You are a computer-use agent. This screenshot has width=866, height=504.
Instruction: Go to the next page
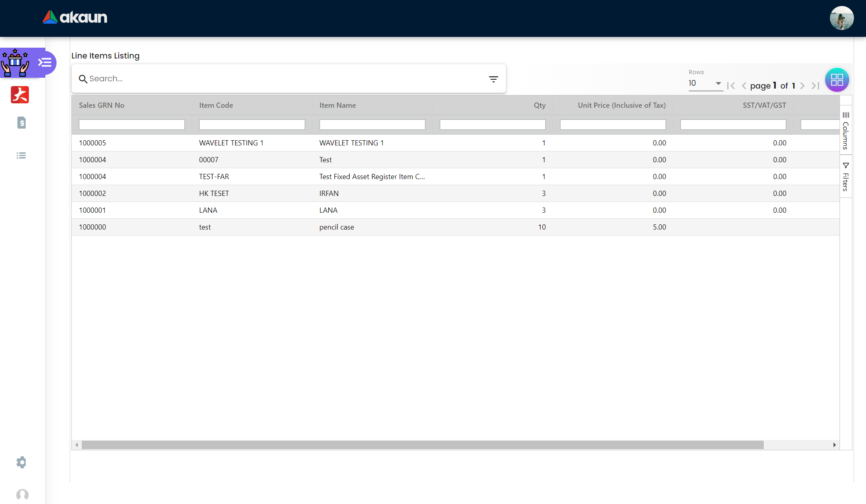coord(802,86)
